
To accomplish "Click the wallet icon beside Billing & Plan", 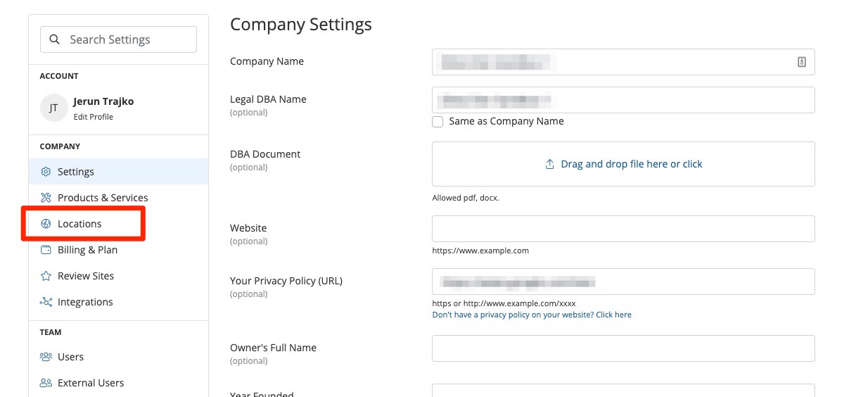I will 46,250.
